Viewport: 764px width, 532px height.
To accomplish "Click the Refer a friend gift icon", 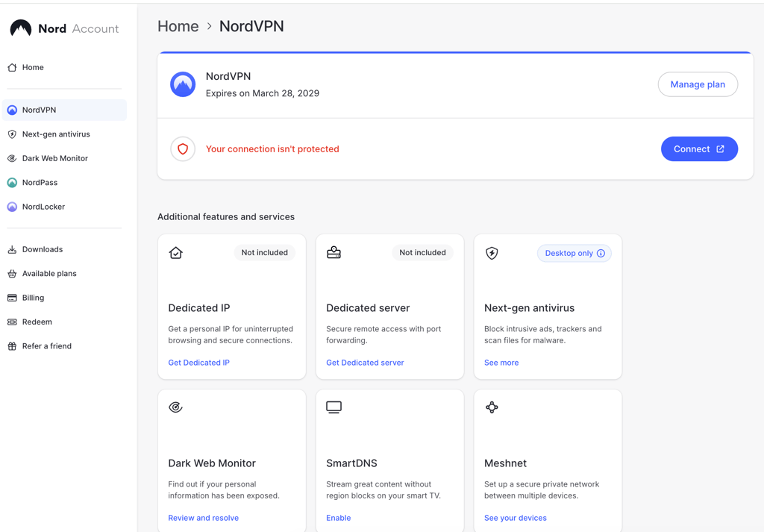I will click(12, 346).
